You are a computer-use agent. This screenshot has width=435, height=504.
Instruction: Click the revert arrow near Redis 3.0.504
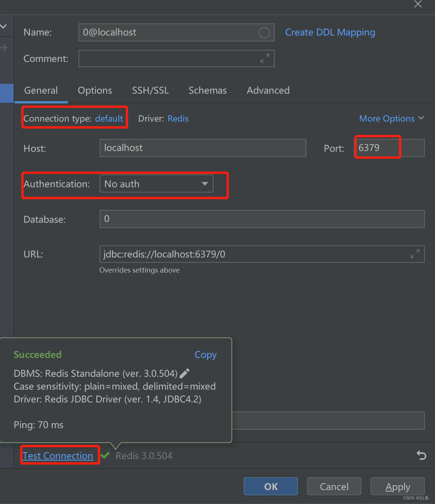tap(421, 455)
